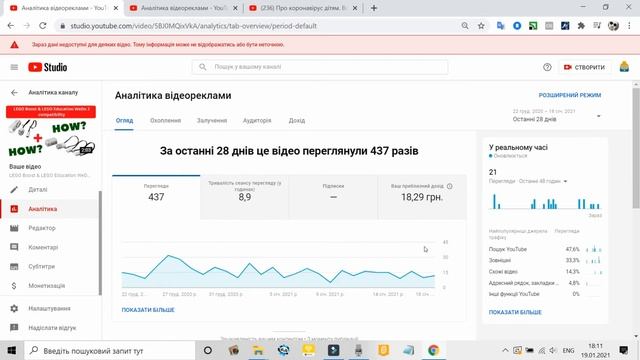The height and width of the screenshot is (360, 640).
Task: Switch to the Огляд tab
Action: coord(124,120)
